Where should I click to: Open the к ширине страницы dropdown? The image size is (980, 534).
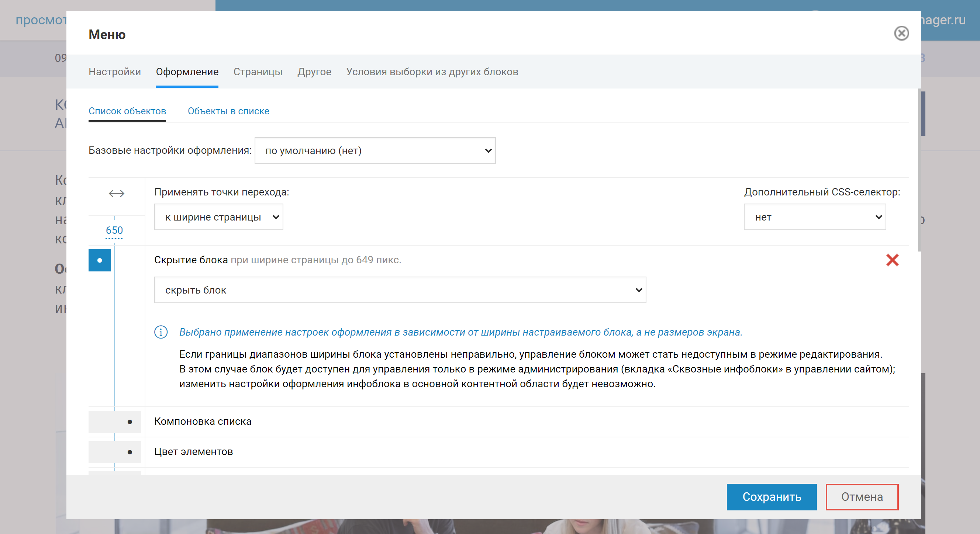[218, 217]
